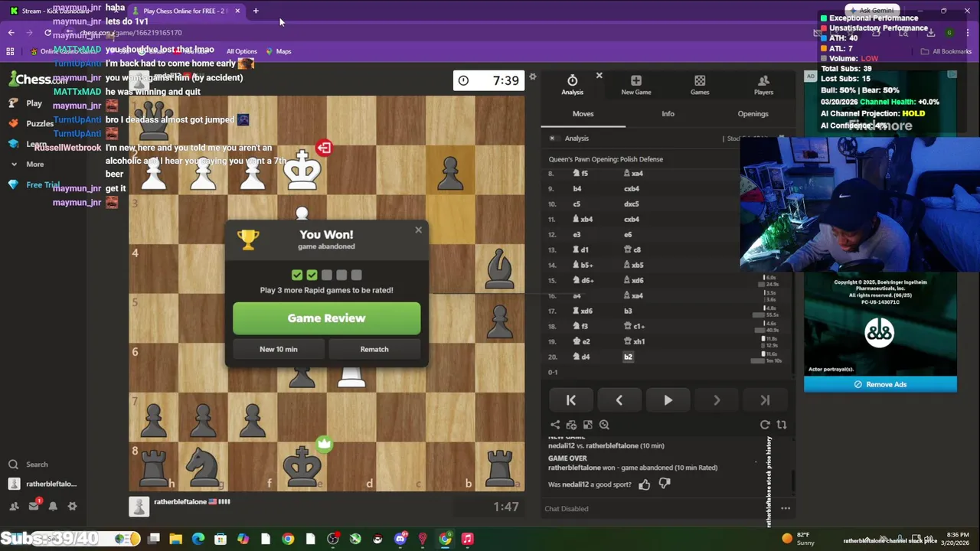Open the Analysis tab with stopwatch icon
This screenshot has height=551, width=980.
[572, 85]
